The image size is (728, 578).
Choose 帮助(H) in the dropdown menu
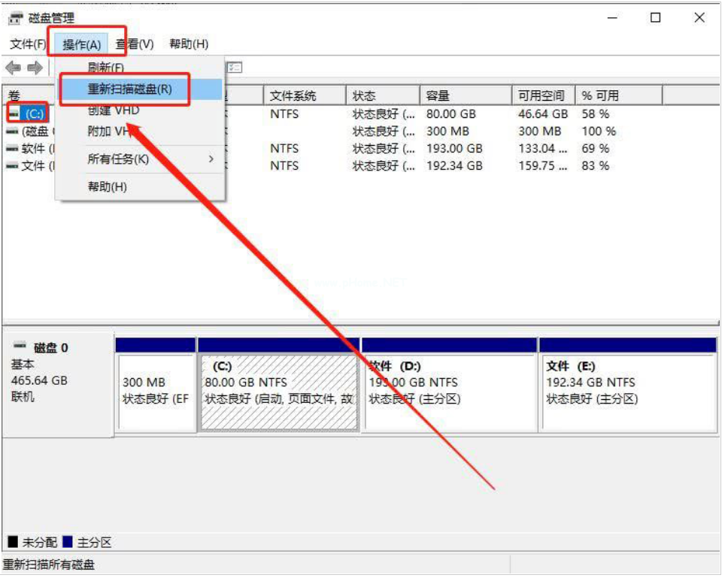click(108, 186)
